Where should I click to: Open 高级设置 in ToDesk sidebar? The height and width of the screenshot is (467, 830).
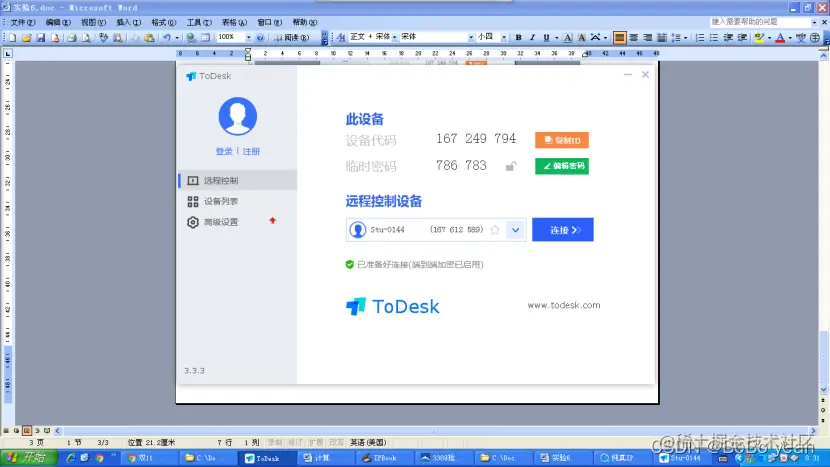pos(237,222)
